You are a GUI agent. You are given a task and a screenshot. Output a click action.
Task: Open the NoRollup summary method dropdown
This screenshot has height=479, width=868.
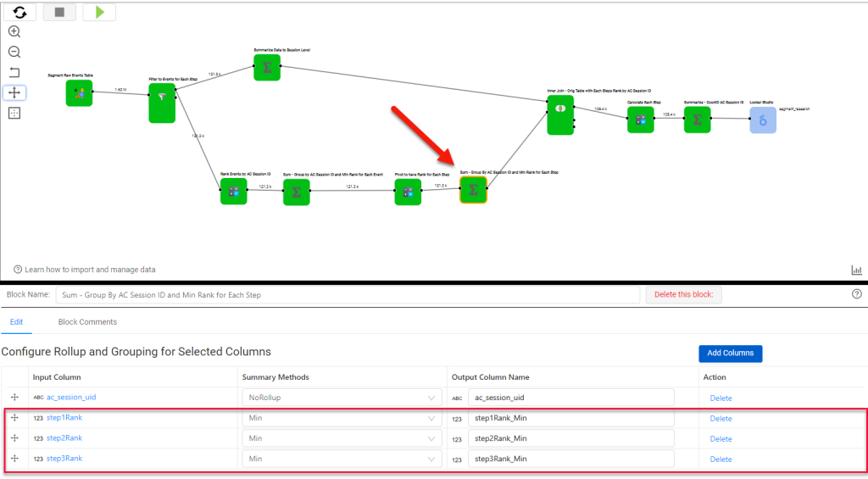(x=342, y=398)
